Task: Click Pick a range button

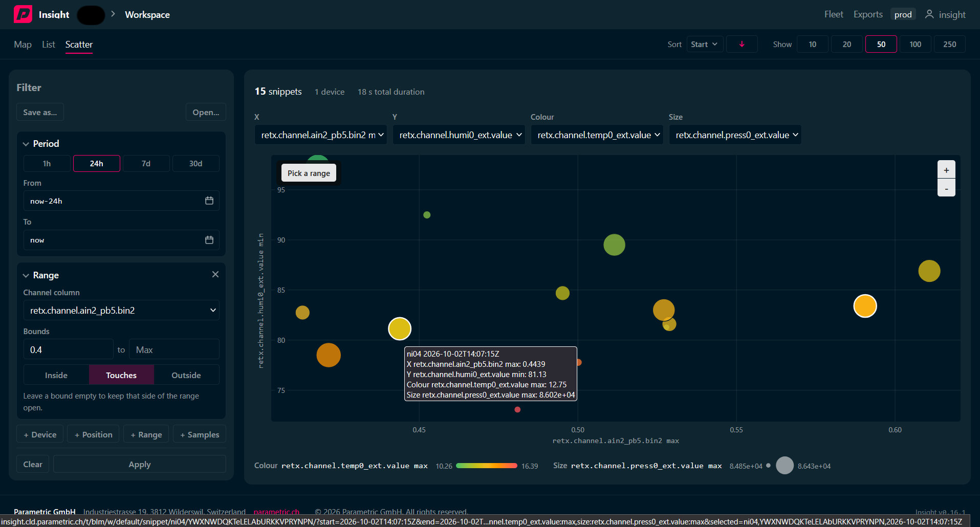Action: click(x=309, y=173)
